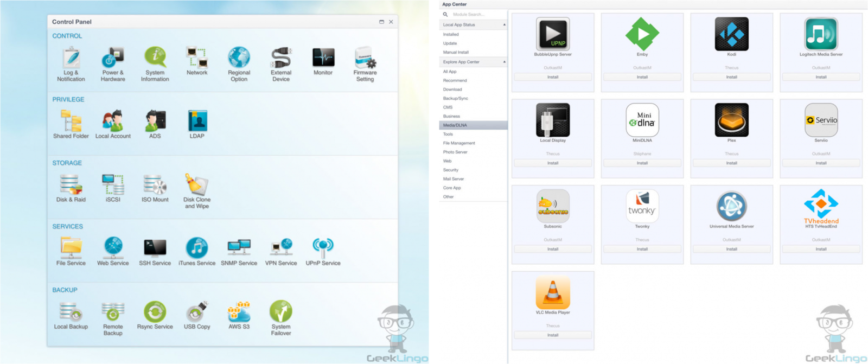Select Security category in App Center
The height and width of the screenshot is (364, 868).
tap(451, 170)
